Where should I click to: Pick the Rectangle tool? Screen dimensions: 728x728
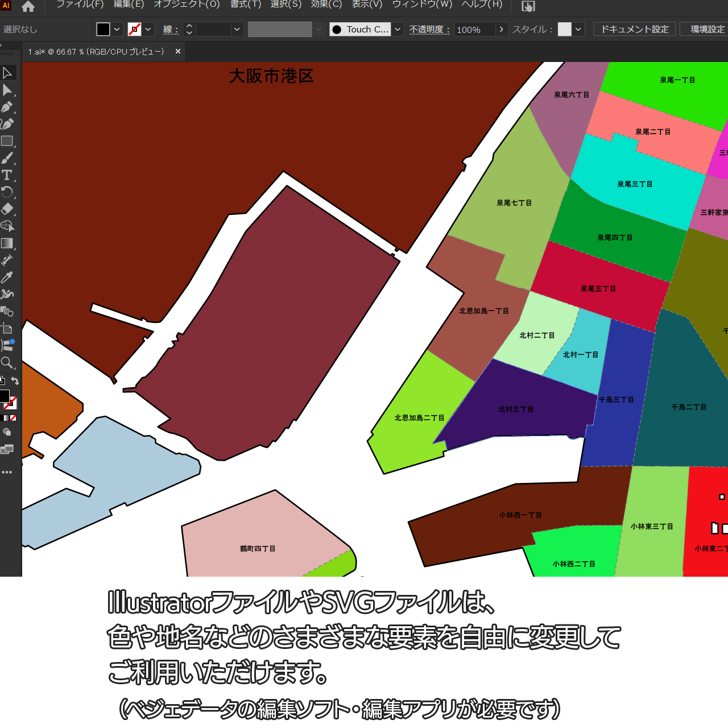(x=7, y=141)
